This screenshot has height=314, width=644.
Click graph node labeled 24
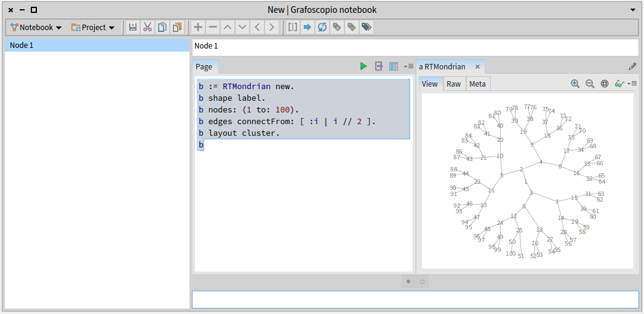tap(500, 223)
